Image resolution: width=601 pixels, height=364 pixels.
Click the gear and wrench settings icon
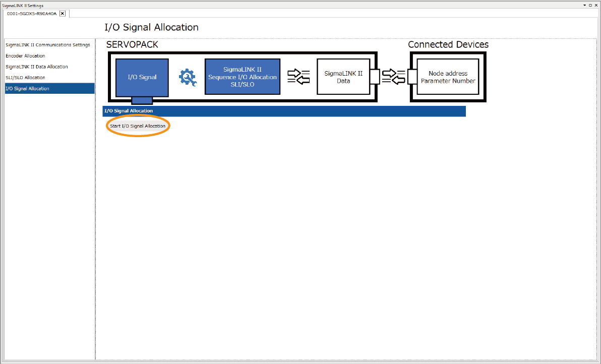point(188,77)
